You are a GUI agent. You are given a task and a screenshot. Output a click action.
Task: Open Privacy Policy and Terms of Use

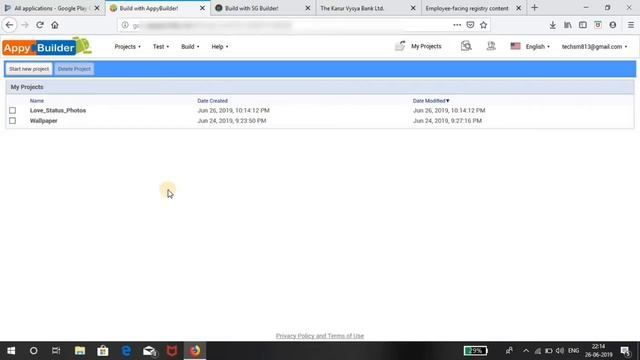coord(320,336)
